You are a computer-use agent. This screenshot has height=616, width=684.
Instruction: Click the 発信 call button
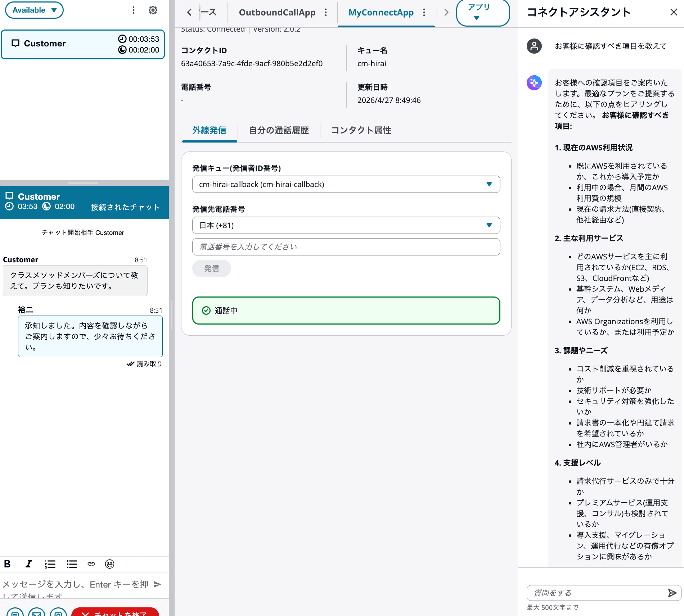pyautogui.click(x=211, y=268)
